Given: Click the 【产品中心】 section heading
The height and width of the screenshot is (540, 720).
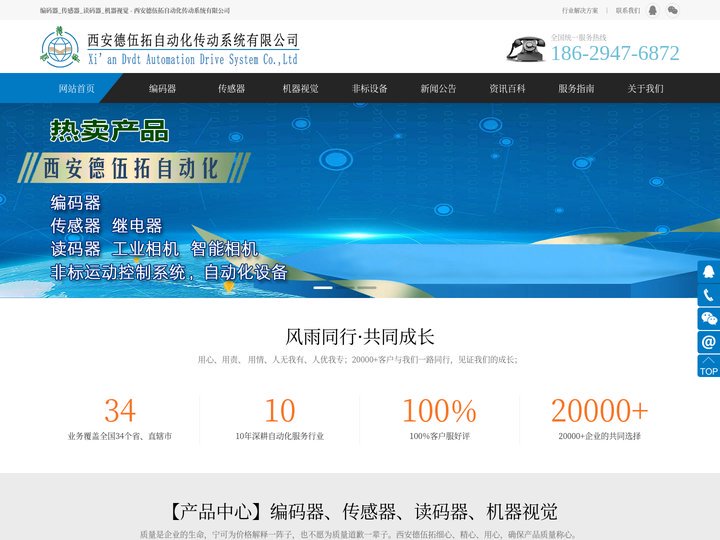Looking at the screenshot, I should tap(360, 512).
